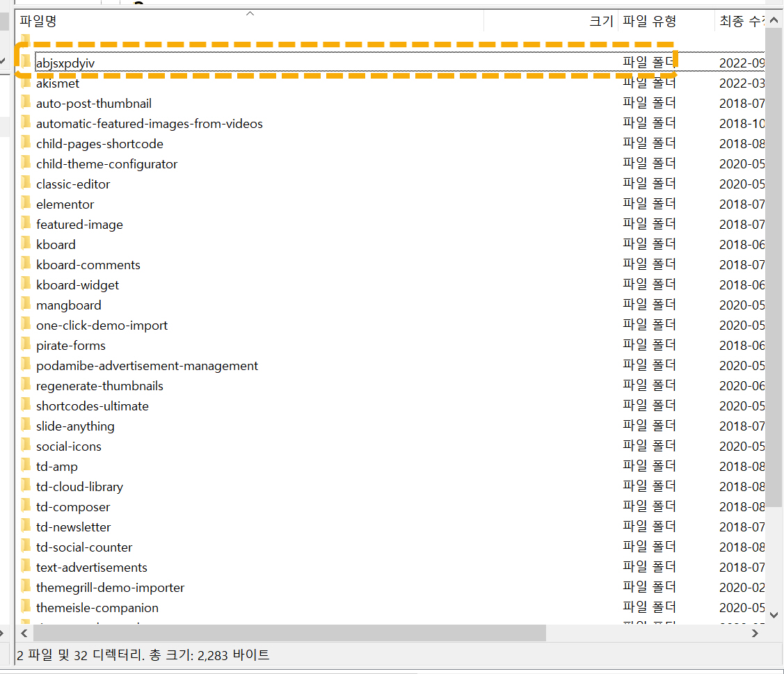The image size is (784, 674).
Task: Select the regenerate-thumbnails folder name
Action: coord(99,386)
